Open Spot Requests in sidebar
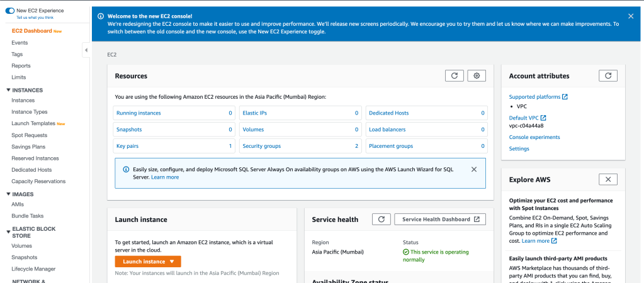Viewport: 644px width, 283px height. click(30, 135)
